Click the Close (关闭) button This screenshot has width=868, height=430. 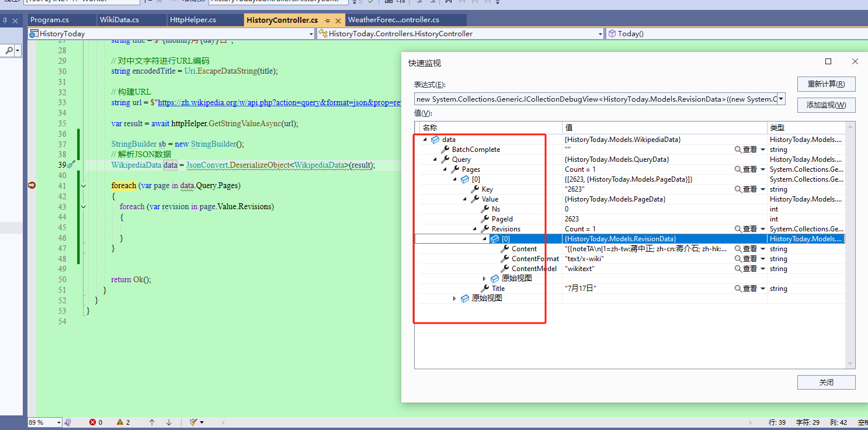pos(826,383)
